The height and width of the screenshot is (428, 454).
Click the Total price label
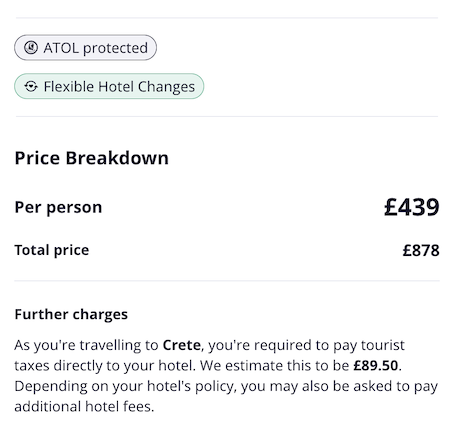point(52,250)
